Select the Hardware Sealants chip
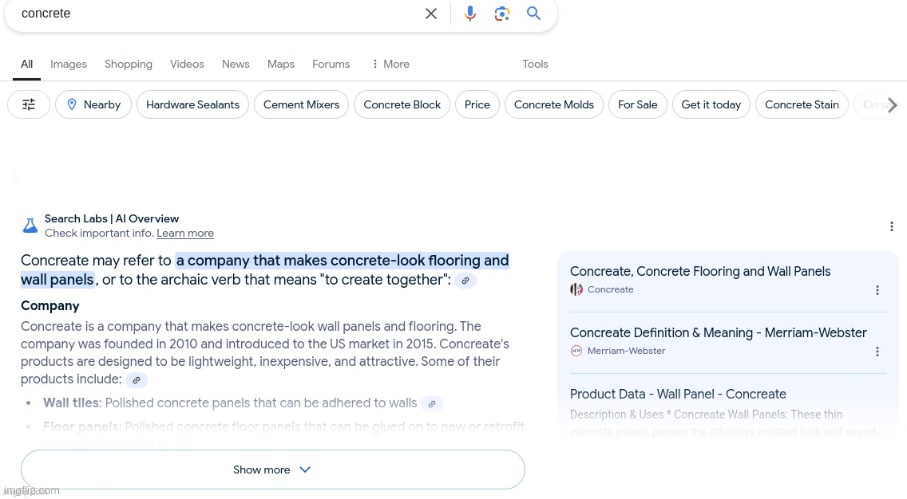This screenshot has height=499, width=907. click(x=193, y=105)
